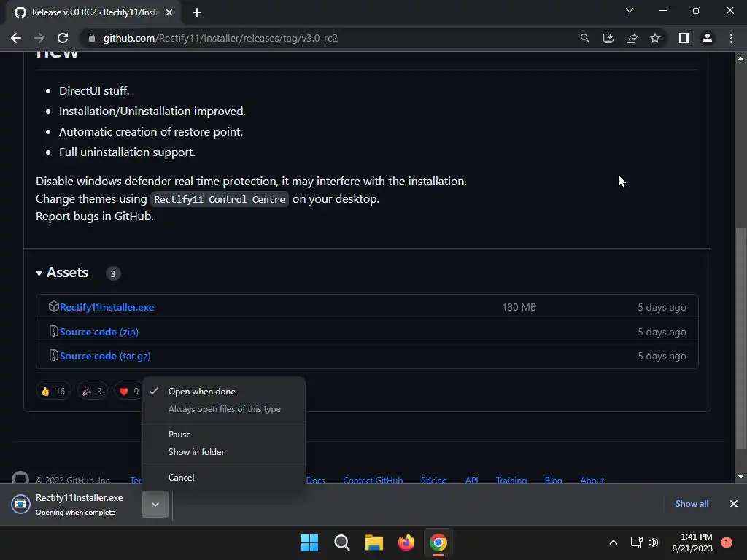747x560 pixels.
Task: Close the Release v3.0 RC2 tab
Action: tap(169, 12)
